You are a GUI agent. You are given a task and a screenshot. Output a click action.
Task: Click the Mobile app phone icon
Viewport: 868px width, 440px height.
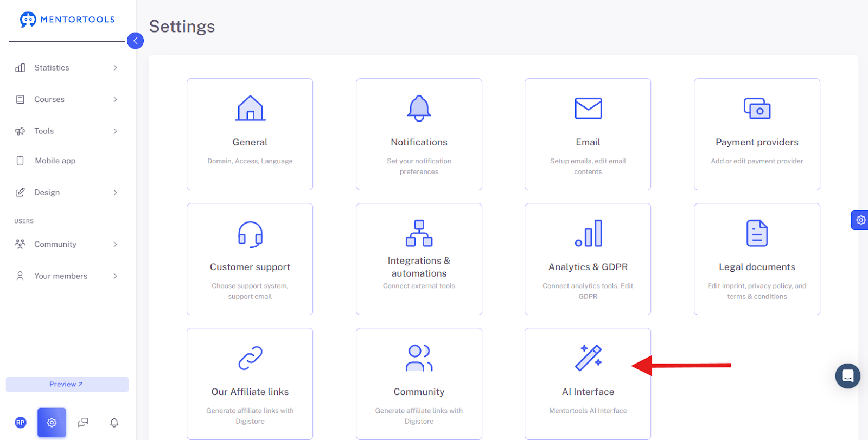20,161
